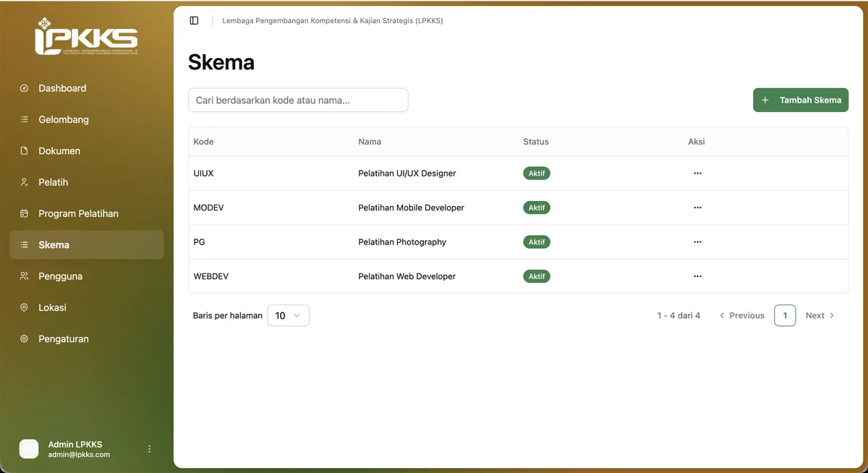
Task: Click the Baris per halaman label
Action: 227,315
